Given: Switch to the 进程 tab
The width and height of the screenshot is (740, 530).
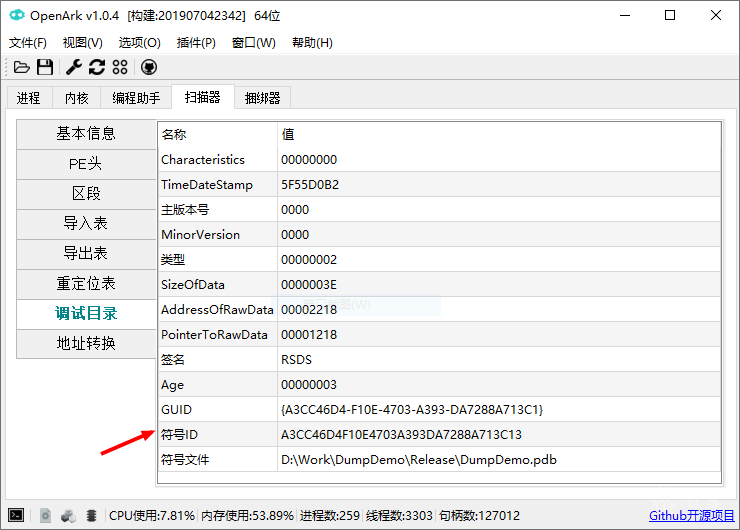Looking at the screenshot, I should tap(29, 98).
